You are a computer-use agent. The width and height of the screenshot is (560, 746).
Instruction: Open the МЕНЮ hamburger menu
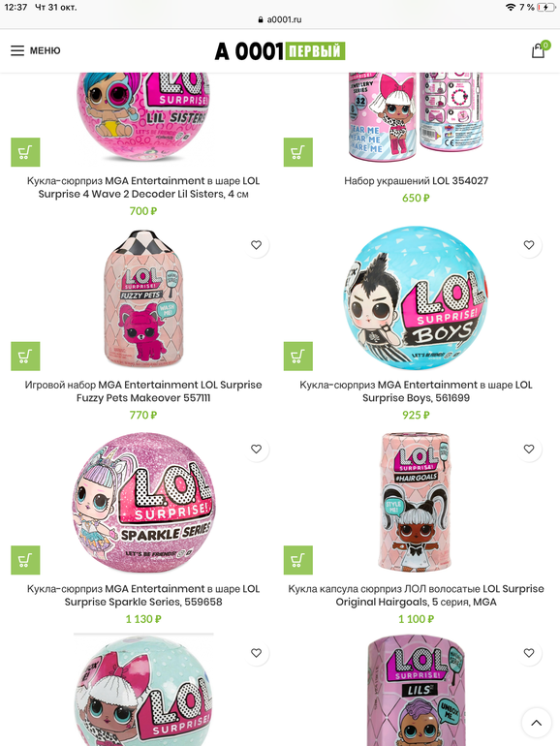[x=36, y=50]
